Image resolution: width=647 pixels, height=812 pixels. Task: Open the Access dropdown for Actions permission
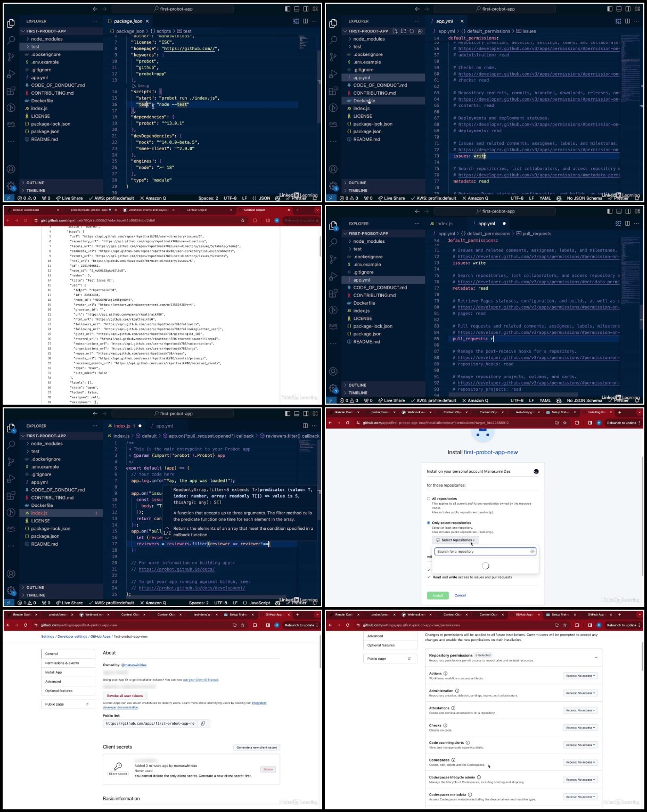pyautogui.click(x=580, y=676)
